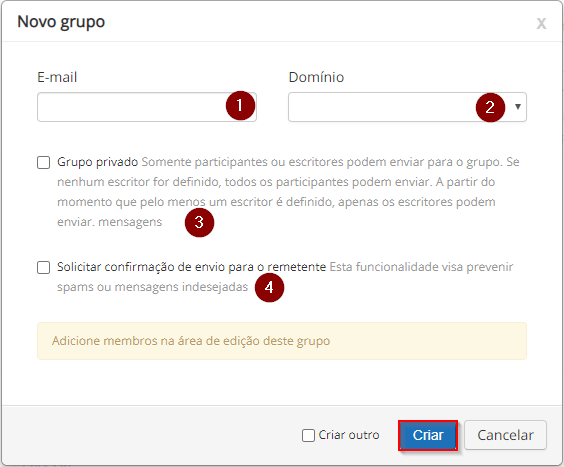Viewport: 564px width, 467px height.
Task: Click the Cancelar button
Action: click(x=505, y=435)
